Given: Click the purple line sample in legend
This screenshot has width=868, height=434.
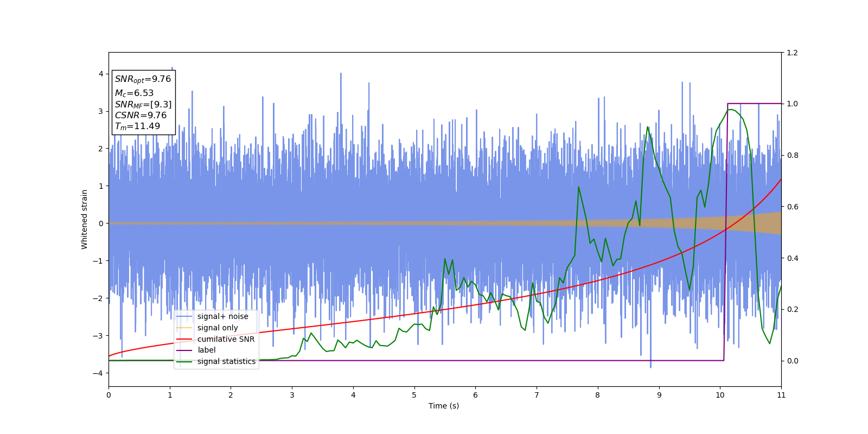Looking at the screenshot, I should coord(184,350).
